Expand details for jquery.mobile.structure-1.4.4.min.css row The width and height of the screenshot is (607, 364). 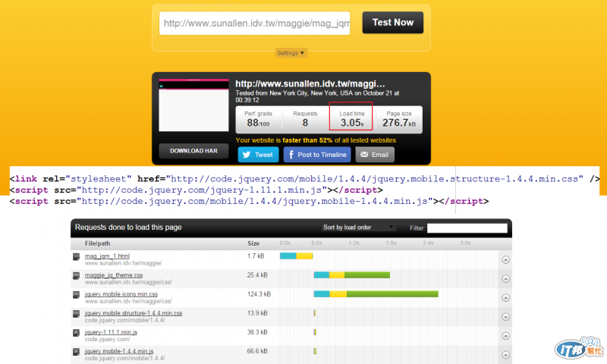[x=505, y=317]
